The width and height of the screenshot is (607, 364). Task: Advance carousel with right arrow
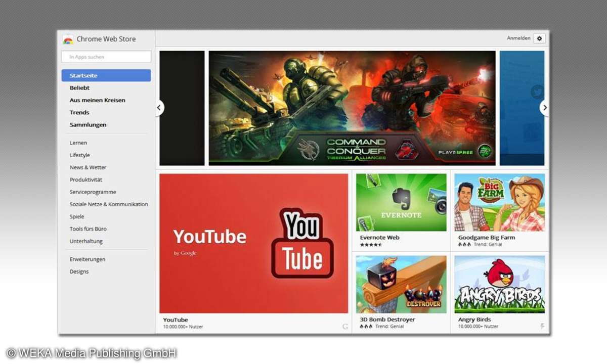[544, 108]
